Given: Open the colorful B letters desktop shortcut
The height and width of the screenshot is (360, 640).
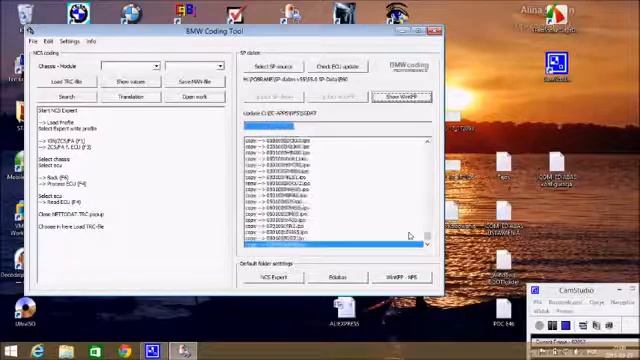Looking at the screenshot, I should [x=185, y=13].
